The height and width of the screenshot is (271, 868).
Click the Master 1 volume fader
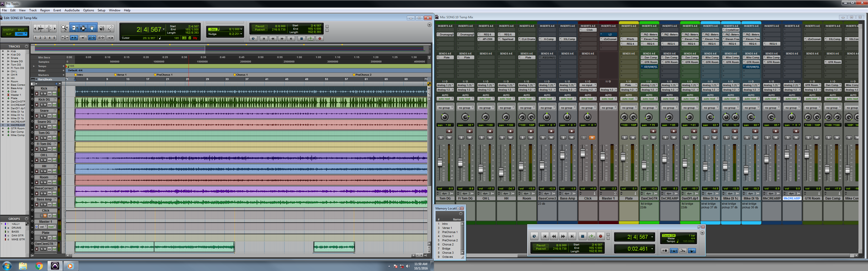point(603,156)
